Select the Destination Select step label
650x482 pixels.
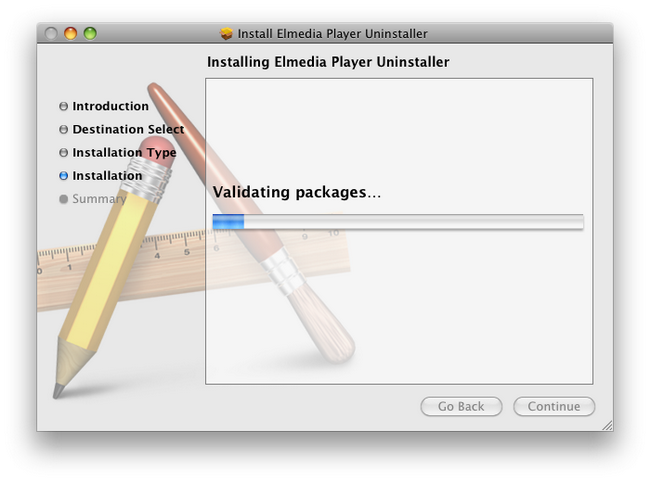pos(128,129)
